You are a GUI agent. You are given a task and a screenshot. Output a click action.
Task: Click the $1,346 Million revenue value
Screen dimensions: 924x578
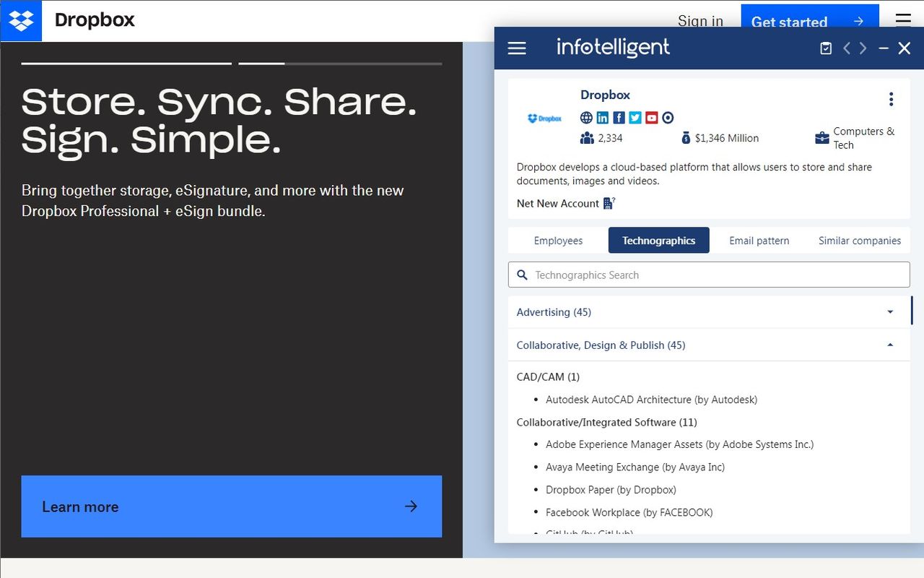coord(727,138)
